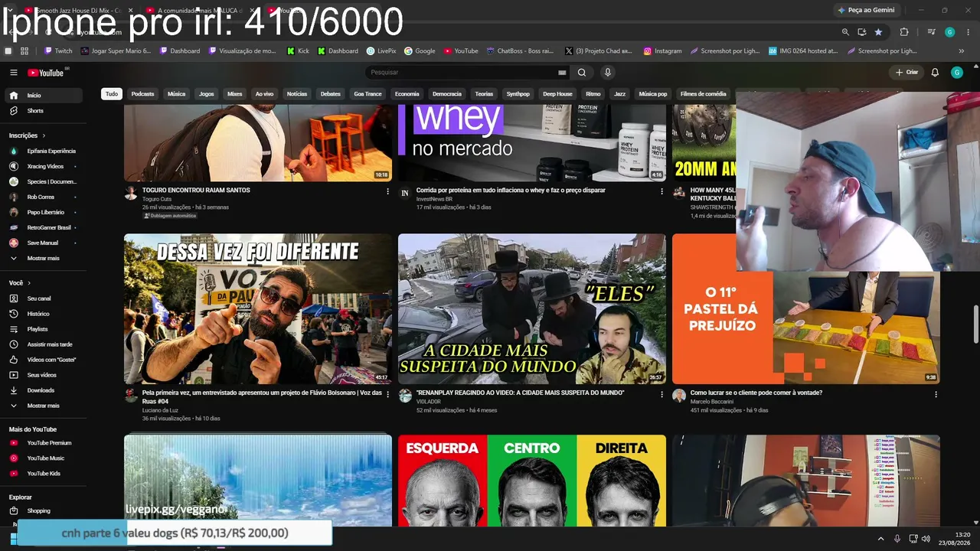Open the YouTube guide hamburger menu
Image resolution: width=980 pixels, height=551 pixels.
point(14,73)
